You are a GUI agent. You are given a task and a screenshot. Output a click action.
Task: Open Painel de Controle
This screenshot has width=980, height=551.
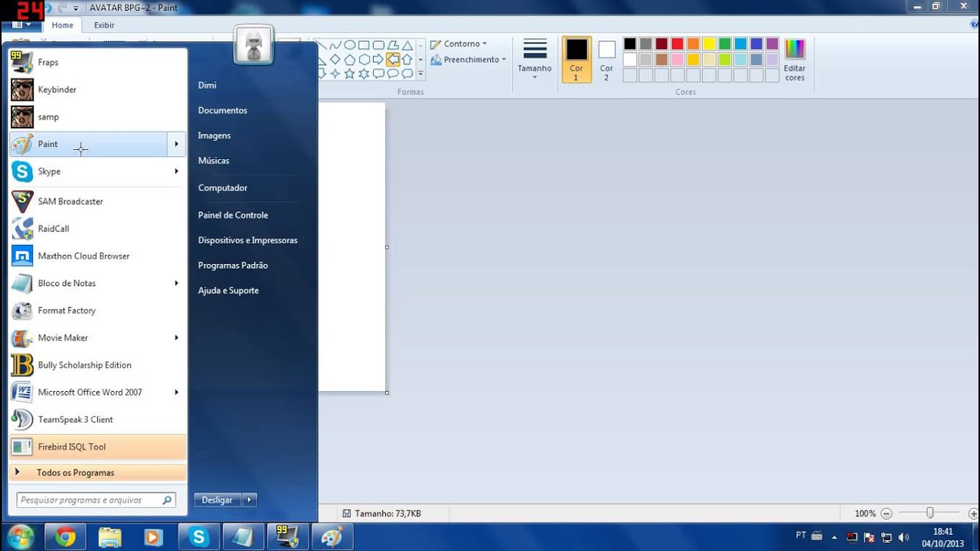(x=233, y=215)
